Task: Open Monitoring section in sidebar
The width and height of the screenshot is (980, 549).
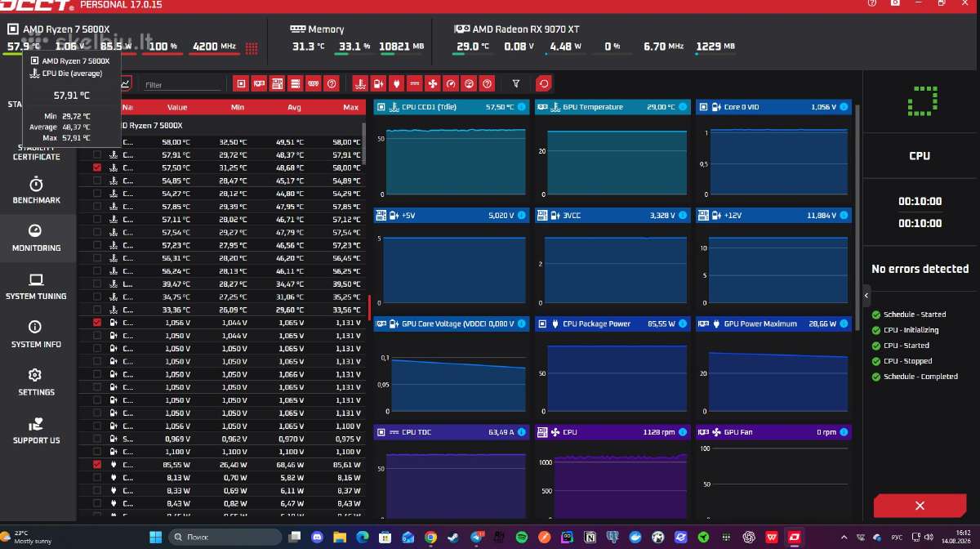Action: click(x=37, y=238)
